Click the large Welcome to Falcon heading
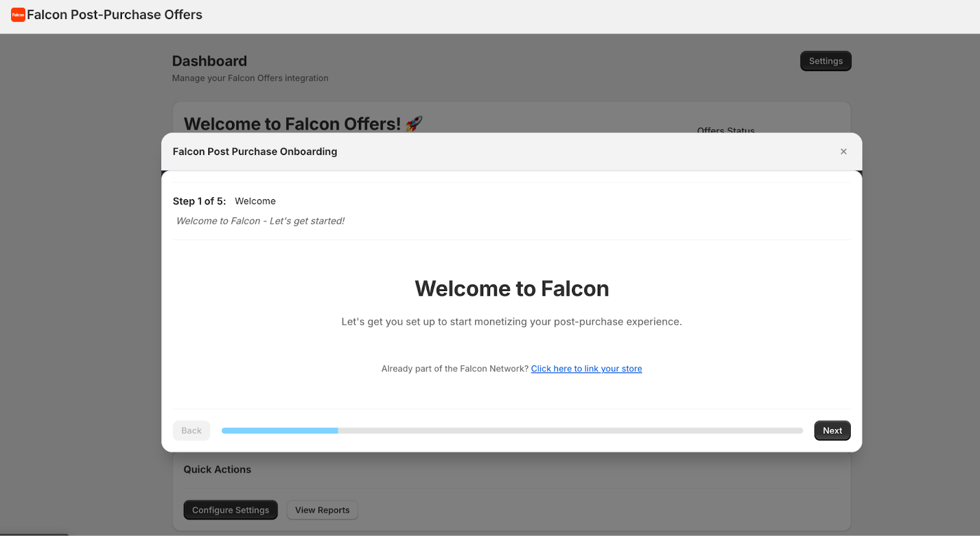The image size is (980, 536). point(511,289)
